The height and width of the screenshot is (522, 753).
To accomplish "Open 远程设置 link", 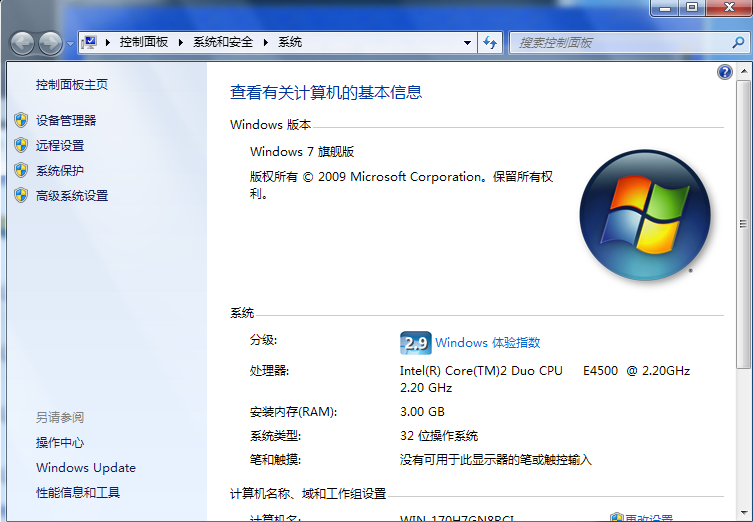I will tap(60, 146).
